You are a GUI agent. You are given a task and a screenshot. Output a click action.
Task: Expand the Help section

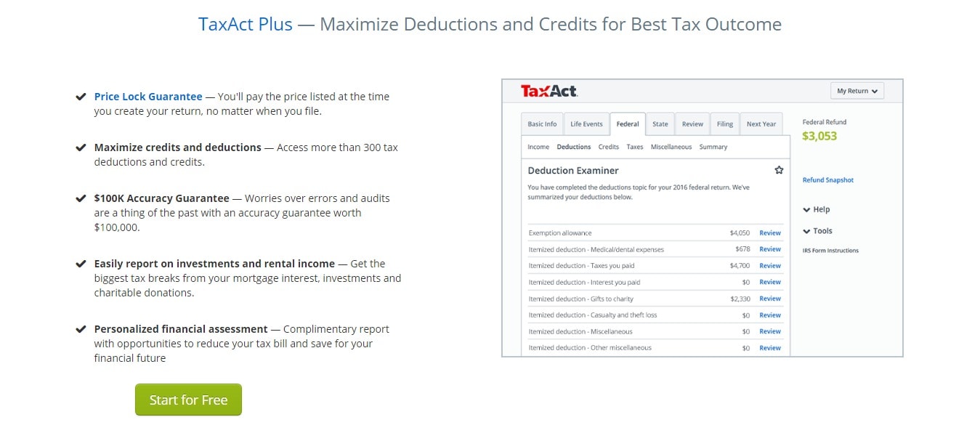pyautogui.click(x=817, y=209)
